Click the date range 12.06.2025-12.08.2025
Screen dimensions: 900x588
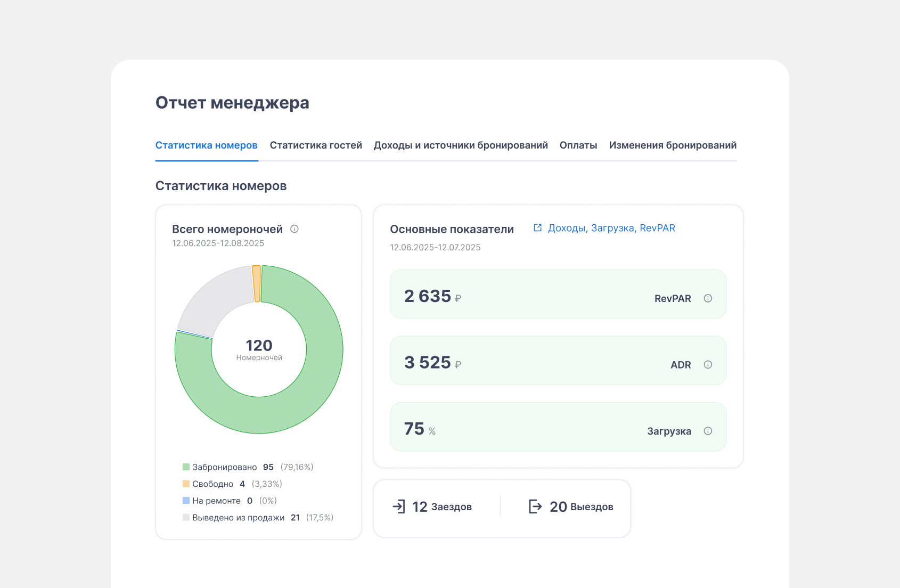pyautogui.click(x=218, y=243)
